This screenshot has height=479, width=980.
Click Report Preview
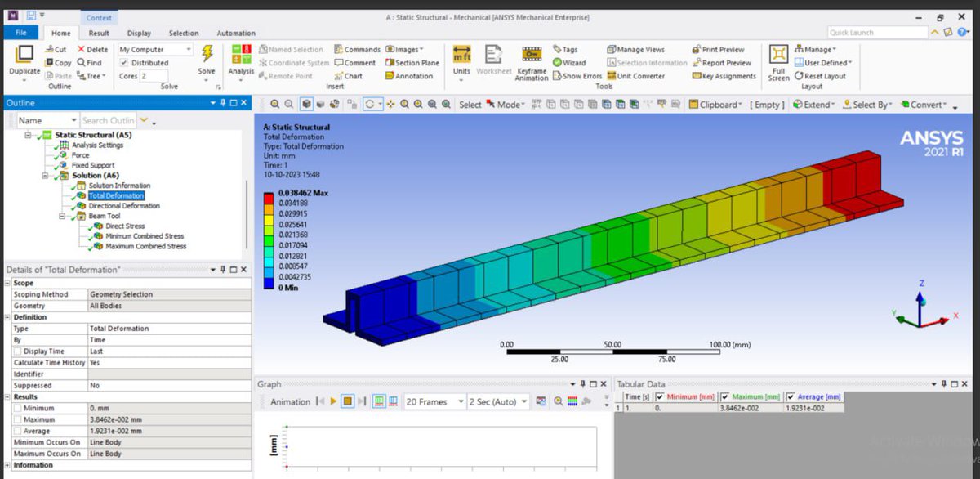721,63
